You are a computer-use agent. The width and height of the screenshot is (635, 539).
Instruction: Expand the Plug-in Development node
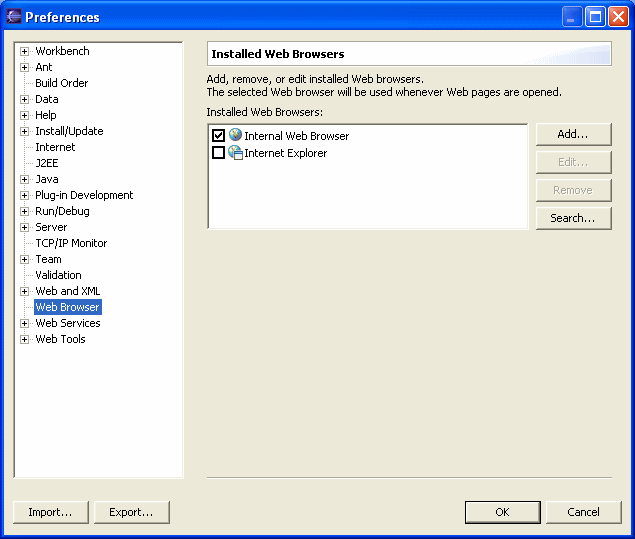pyautogui.click(x=24, y=195)
